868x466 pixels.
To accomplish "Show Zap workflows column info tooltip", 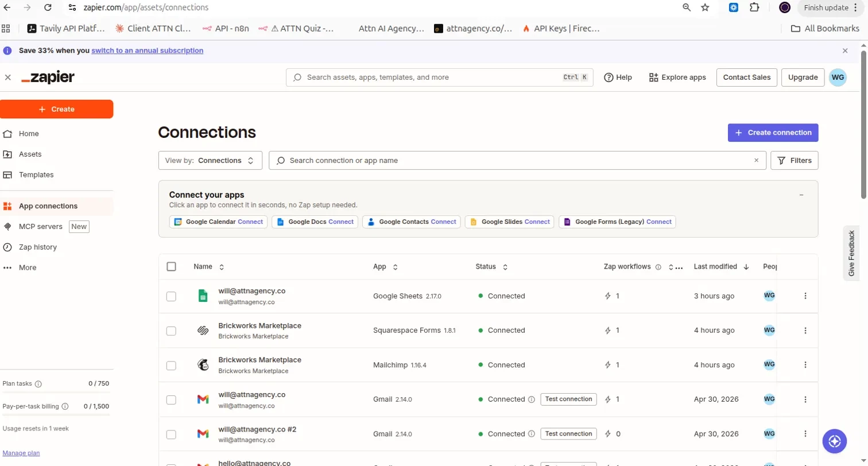I will [658, 267].
